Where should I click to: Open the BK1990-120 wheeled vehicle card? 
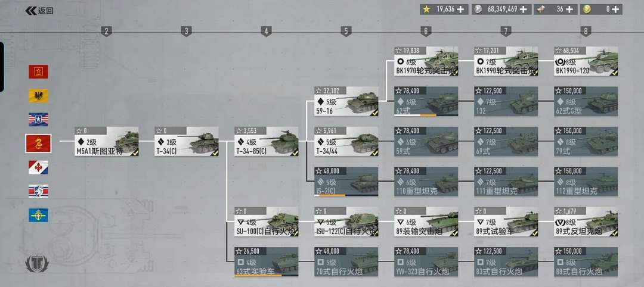pyautogui.click(x=586, y=61)
